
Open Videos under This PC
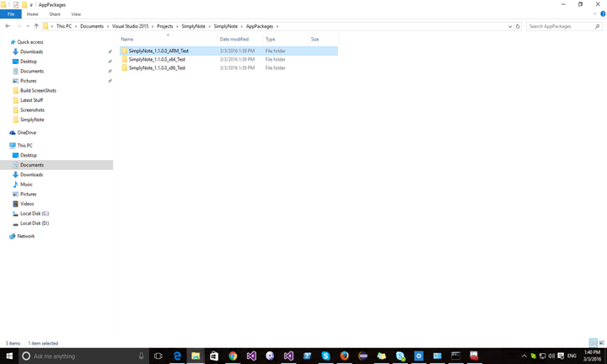tap(27, 203)
